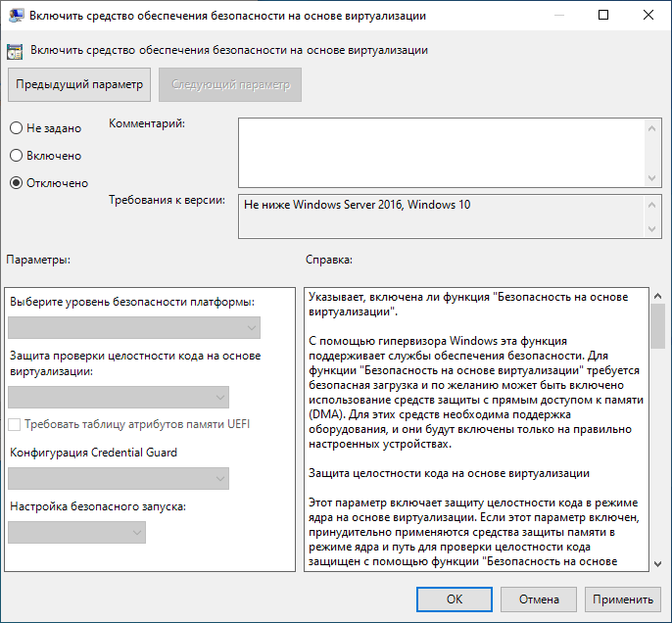Click the help panel scrollbar thumb
The image size is (672, 623).
658,326
